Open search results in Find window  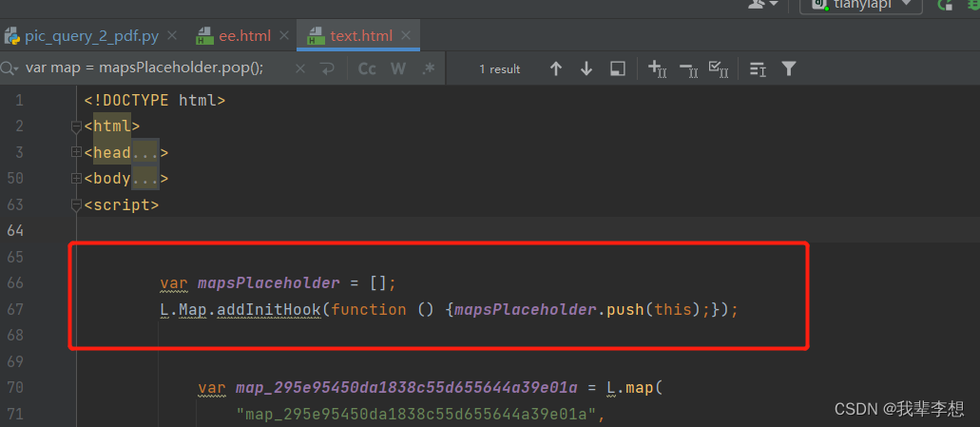point(618,68)
